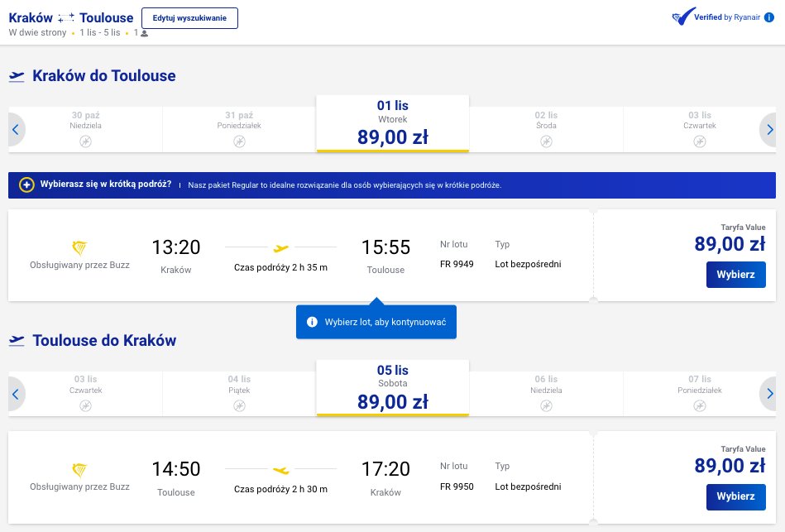Viewport: 785px width, 532px height.
Task: Show earlier return dates with the left arrow
Action: click(16, 394)
